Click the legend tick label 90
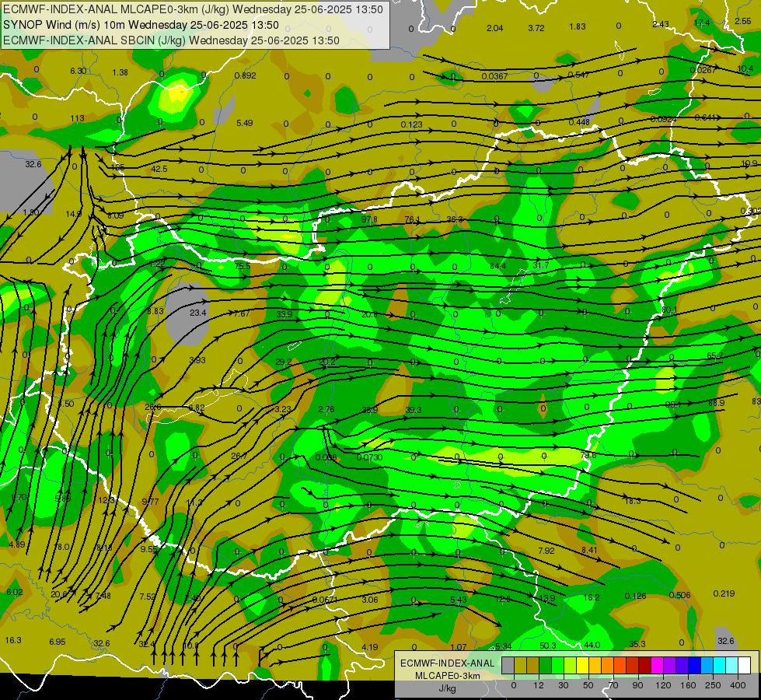The height and width of the screenshot is (700, 761). tap(637, 685)
